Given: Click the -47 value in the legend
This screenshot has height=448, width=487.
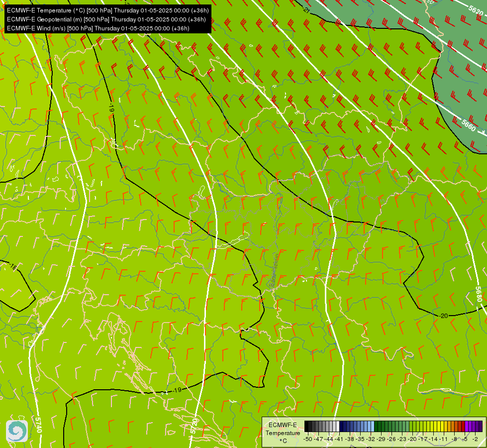Looking at the screenshot, I should click(318, 439).
